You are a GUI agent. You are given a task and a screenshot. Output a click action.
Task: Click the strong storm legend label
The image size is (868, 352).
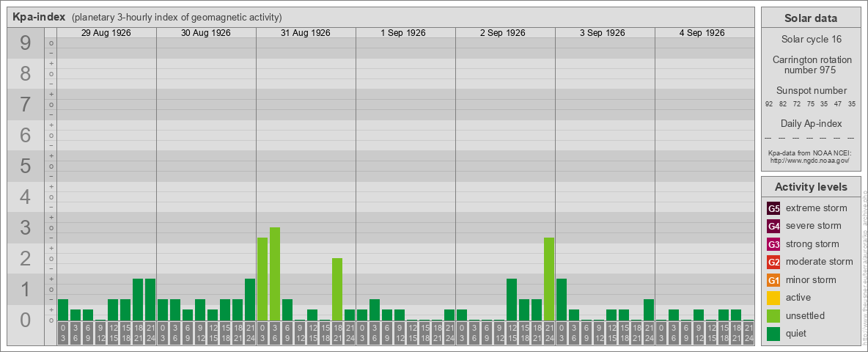click(x=812, y=243)
